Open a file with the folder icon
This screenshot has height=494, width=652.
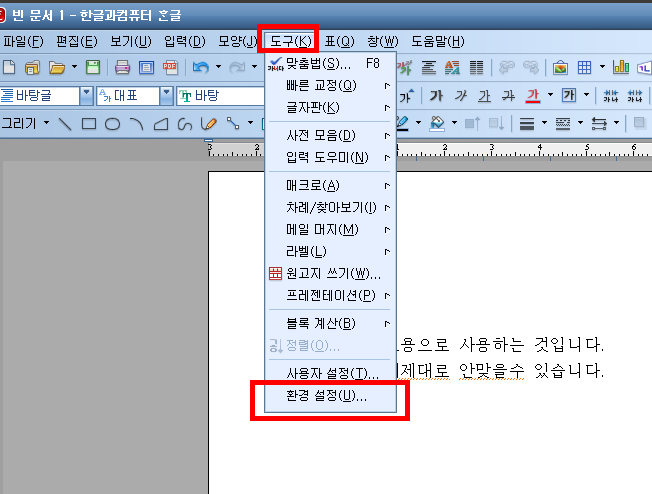pos(57,67)
